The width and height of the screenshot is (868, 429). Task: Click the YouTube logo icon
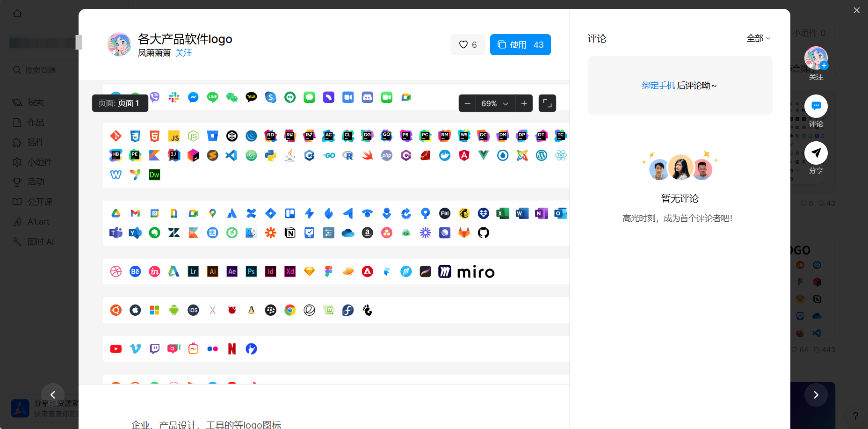116,349
